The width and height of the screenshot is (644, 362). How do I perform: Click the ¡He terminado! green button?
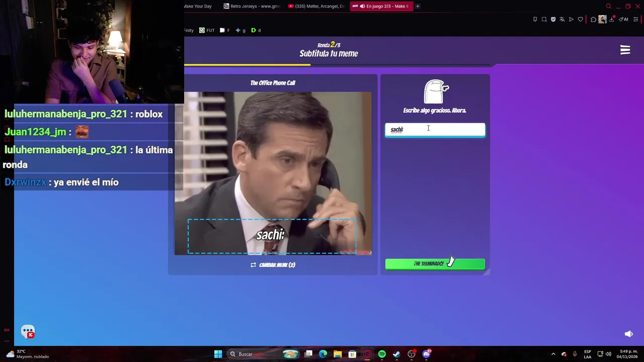tap(435, 264)
